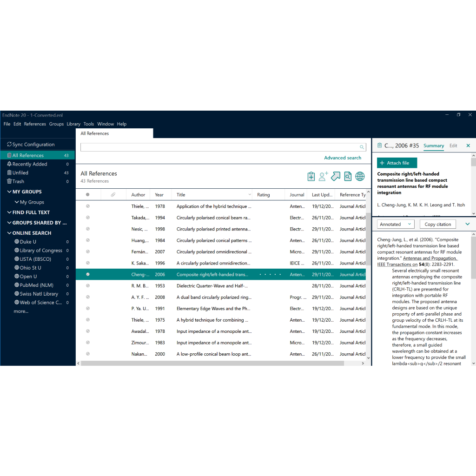Toggle read status for Takada 1994 row
Screen dimensions: 476x476
click(88, 218)
